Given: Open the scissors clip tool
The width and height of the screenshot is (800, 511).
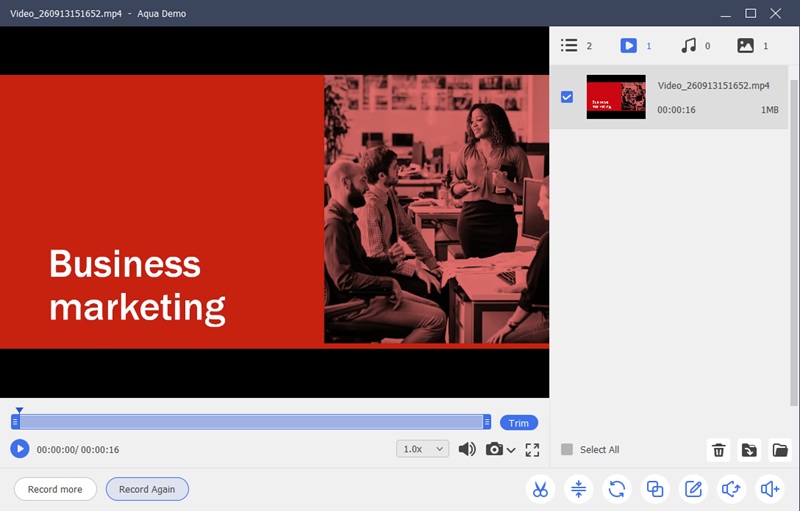Looking at the screenshot, I should [540, 489].
